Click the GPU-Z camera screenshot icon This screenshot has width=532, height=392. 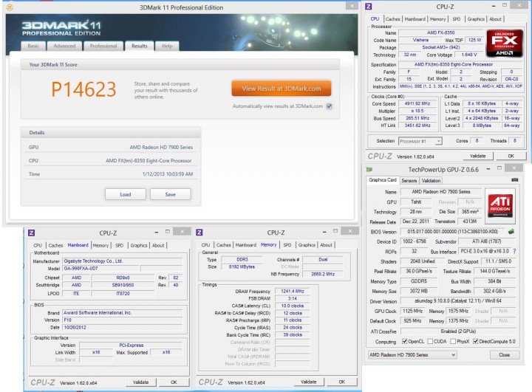click(x=515, y=179)
